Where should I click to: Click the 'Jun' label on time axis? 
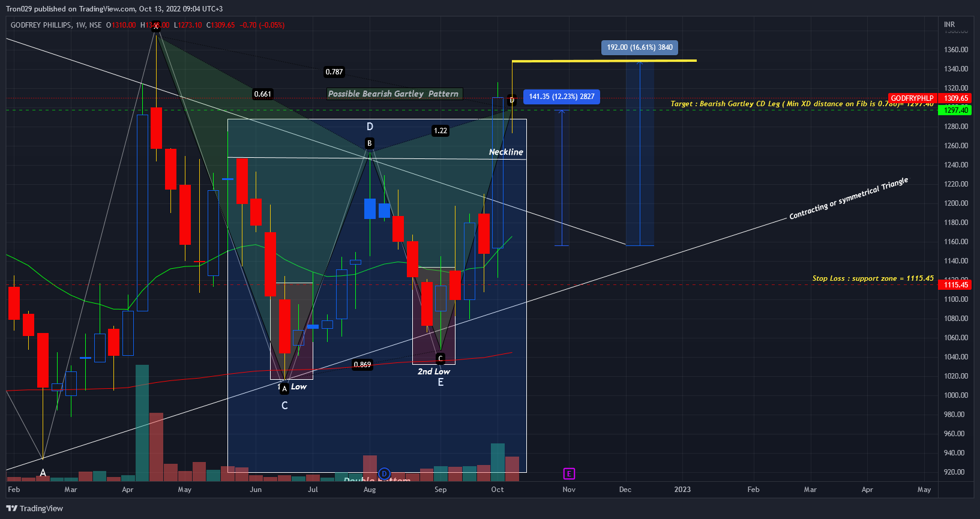click(256, 490)
